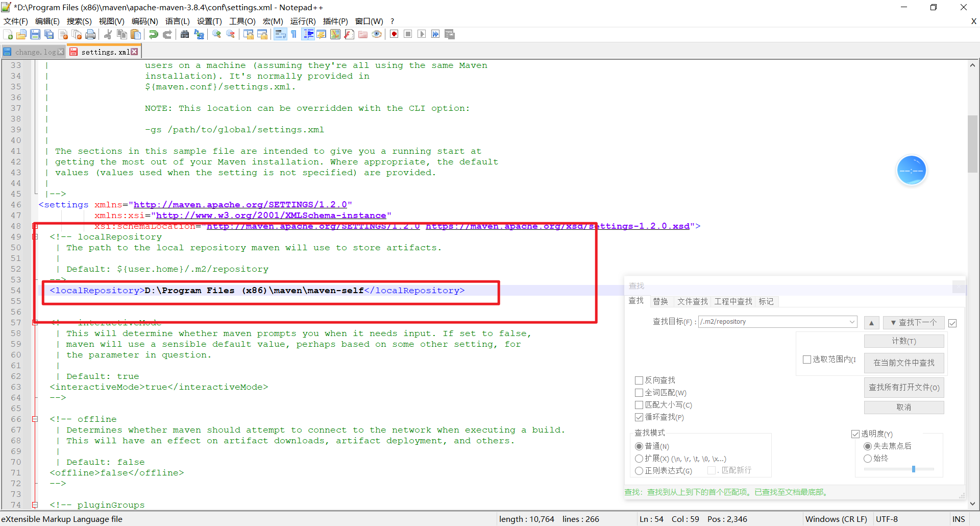
Task: Open the 插件(P) menu
Action: click(x=335, y=21)
